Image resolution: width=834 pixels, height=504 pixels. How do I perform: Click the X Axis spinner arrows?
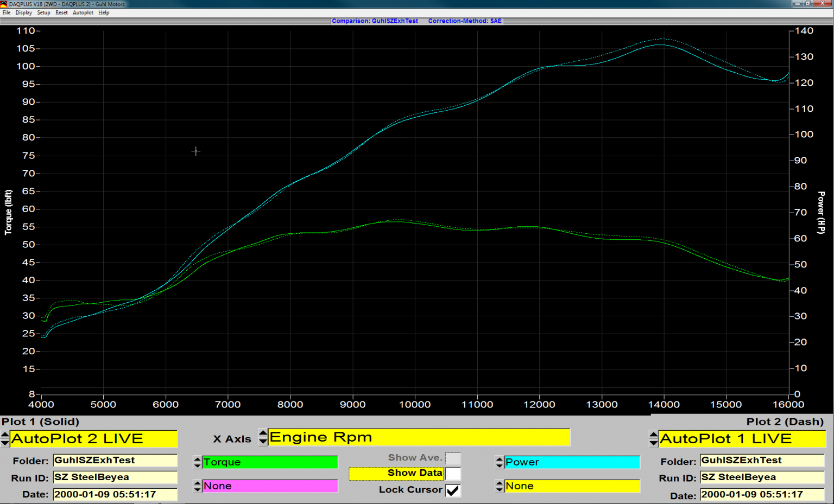[x=263, y=437]
